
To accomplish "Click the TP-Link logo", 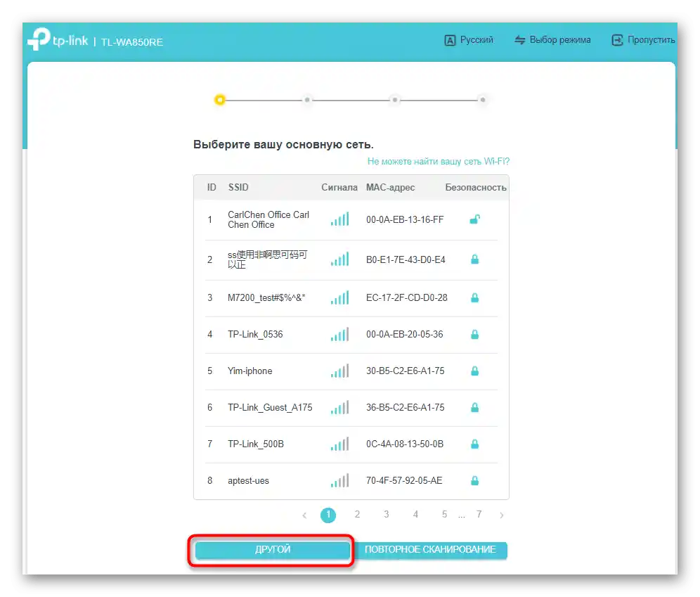I will tap(58, 39).
